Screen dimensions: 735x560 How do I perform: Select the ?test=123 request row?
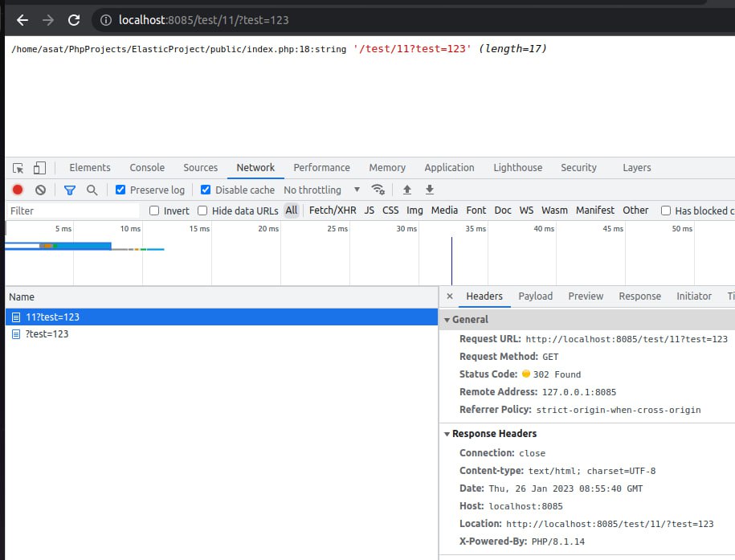tap(222, 334)
